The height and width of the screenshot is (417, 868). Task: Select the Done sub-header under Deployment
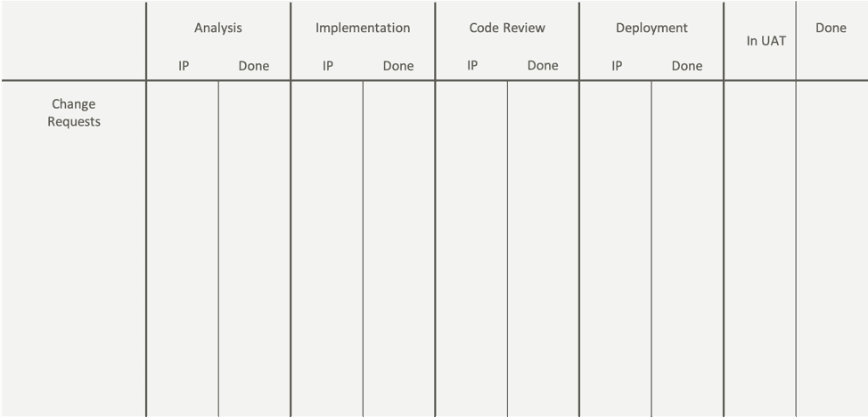pos(687,66)
